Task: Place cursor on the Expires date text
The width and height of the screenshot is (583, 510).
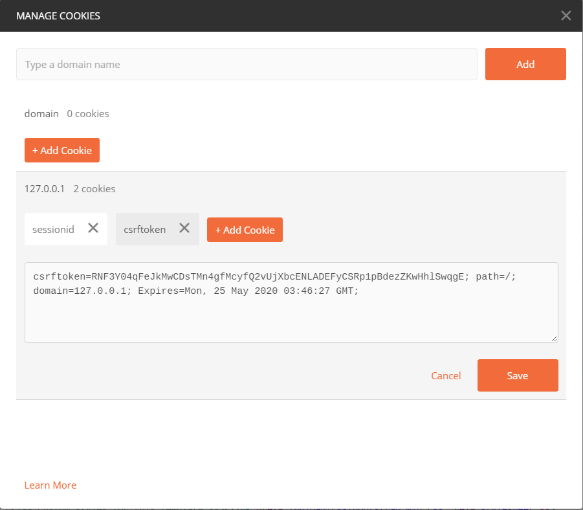Action: pyautogui.click(x=248, y=291)
